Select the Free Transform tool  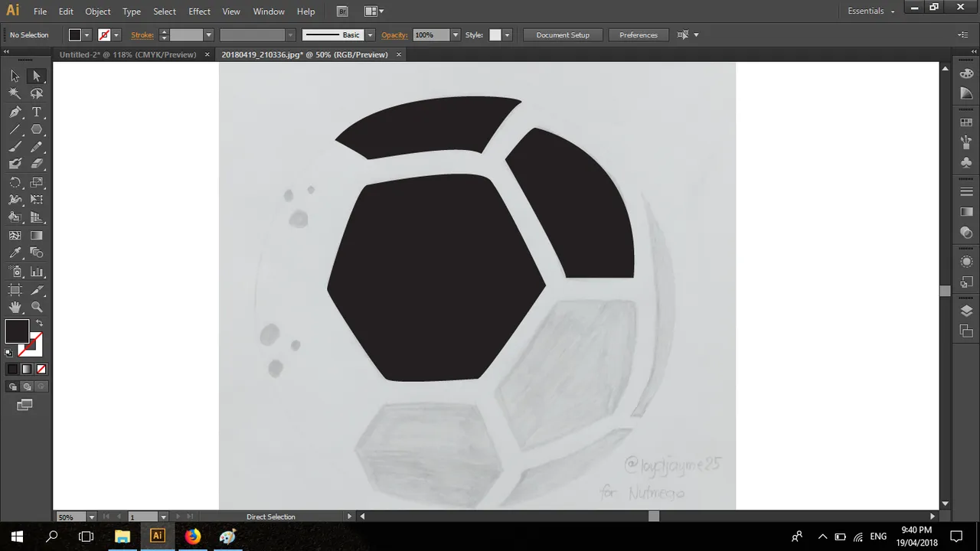[36, 200]
